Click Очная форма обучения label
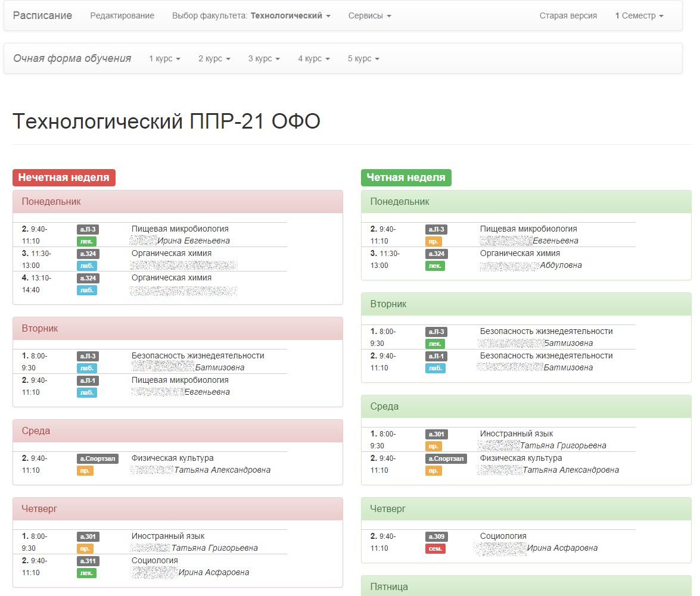The width and height of the screenshot is (700, 596). click(72, 58)
